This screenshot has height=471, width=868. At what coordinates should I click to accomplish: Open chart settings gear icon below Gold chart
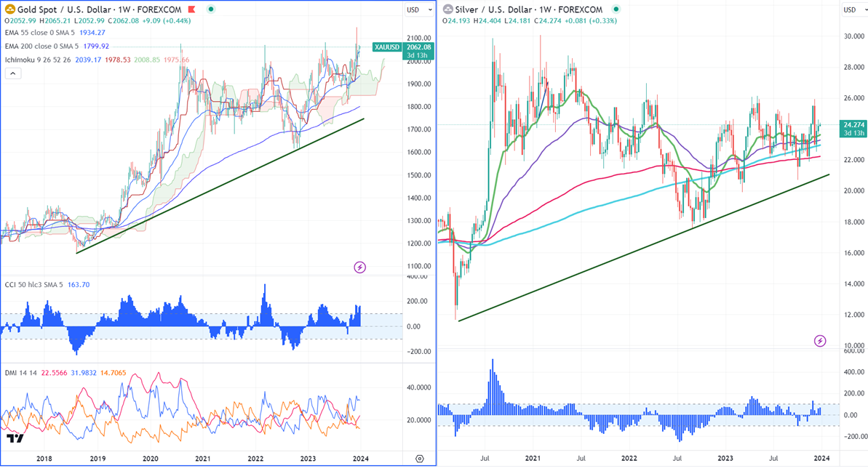point(420,459)
